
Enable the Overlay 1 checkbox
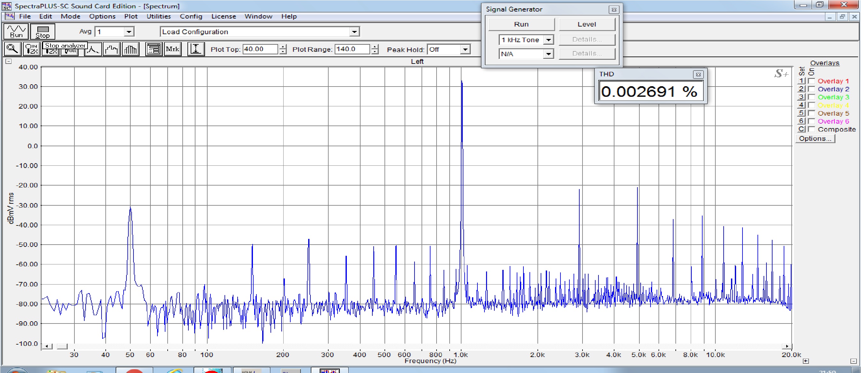click(812, 81)
